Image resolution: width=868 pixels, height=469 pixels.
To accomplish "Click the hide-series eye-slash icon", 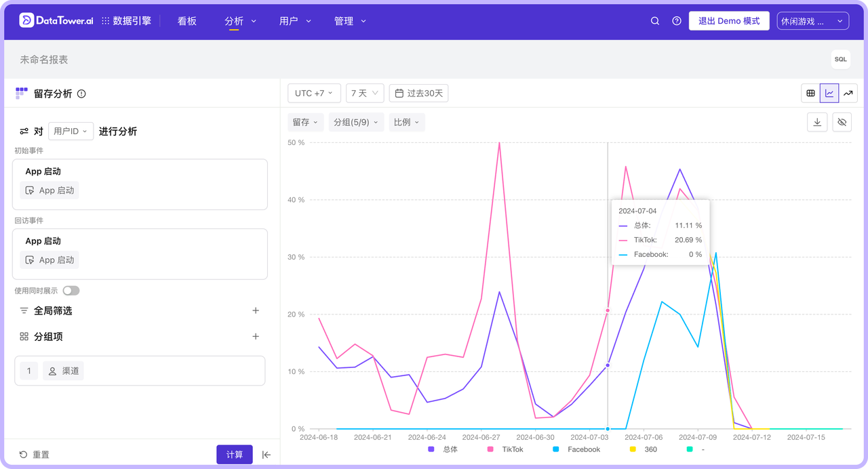I will tap(842, 122).
